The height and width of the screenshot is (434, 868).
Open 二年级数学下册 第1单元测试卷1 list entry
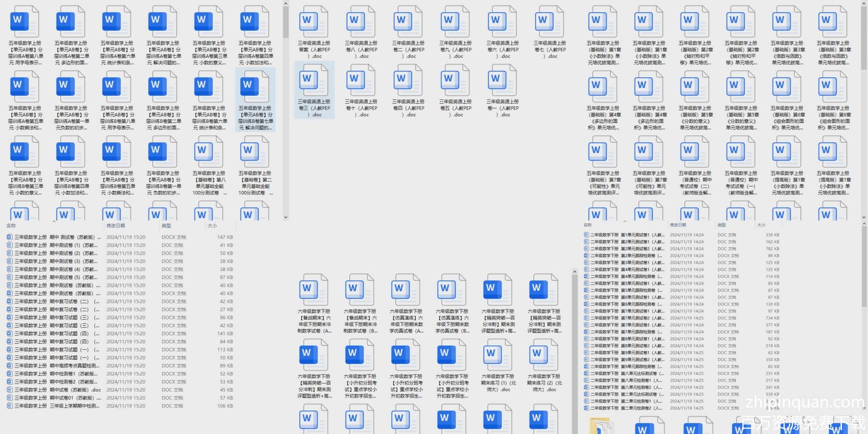tap(625, 235)
